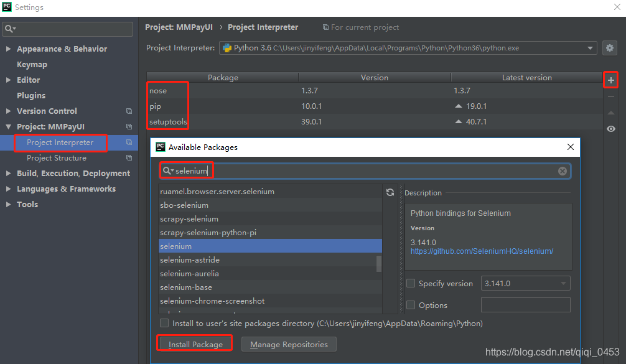Select Keymap in settings tree

coord(32,64)
